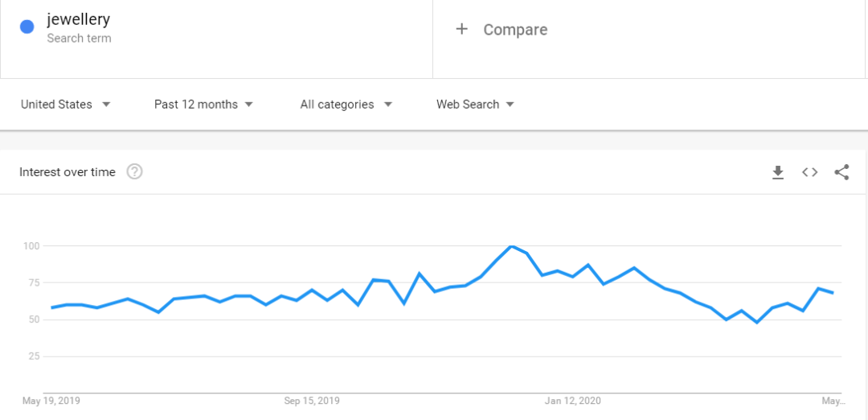This screenshot has height=420, width=868.
Task: Open the embed code icon
Action: point(809,172)
